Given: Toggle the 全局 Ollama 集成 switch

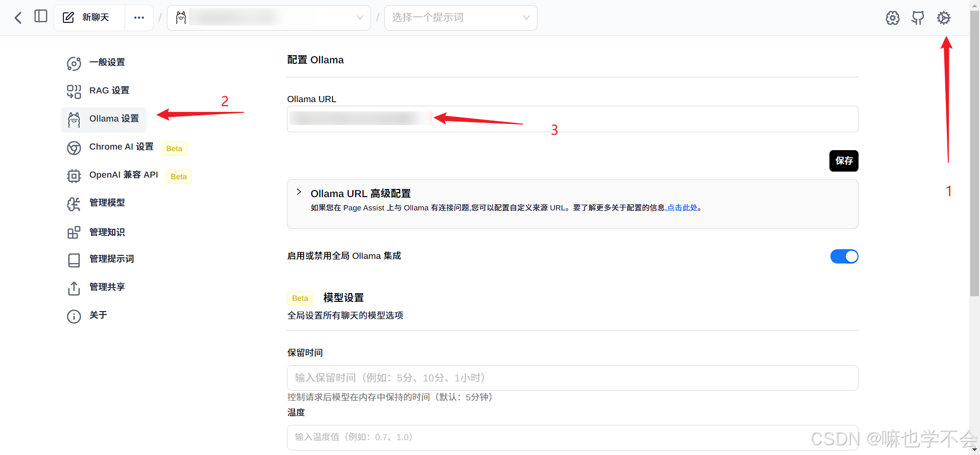Looking at the screenshot, I should [844, 256].
